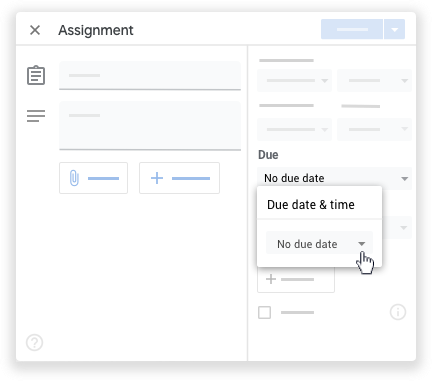Open the second-row right dropdown
This screenshot has width=432, height=381.
pyautogui.click(x=374, y=129)
